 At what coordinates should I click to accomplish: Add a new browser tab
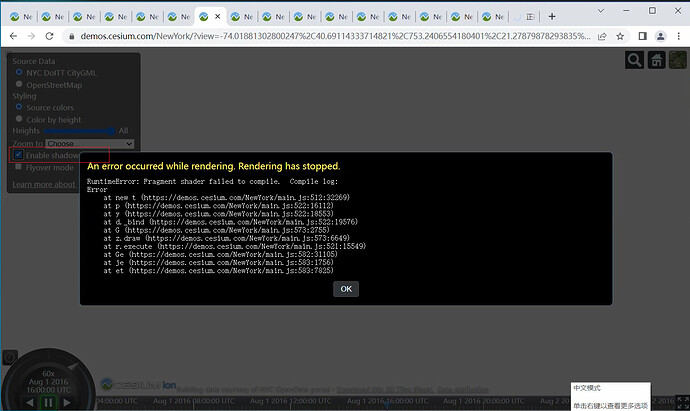pyautogui.click(x=552, y=17)
